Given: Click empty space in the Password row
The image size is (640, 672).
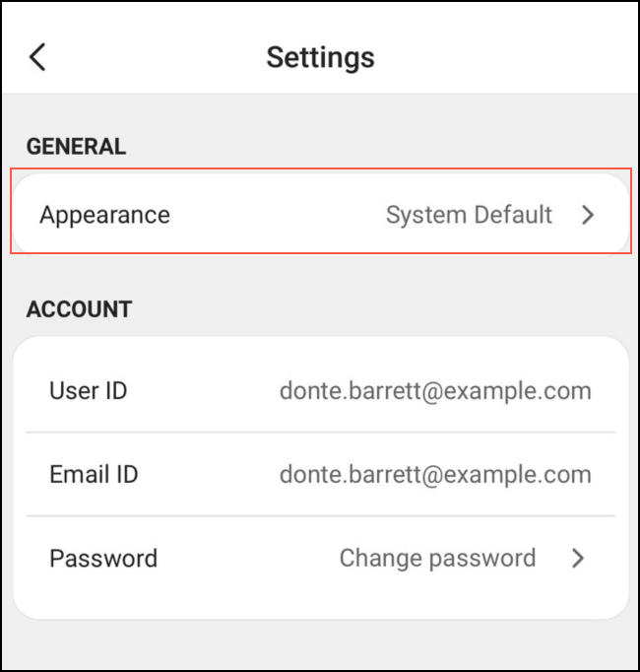Looking at the screenshot, I should click(246, 559).
